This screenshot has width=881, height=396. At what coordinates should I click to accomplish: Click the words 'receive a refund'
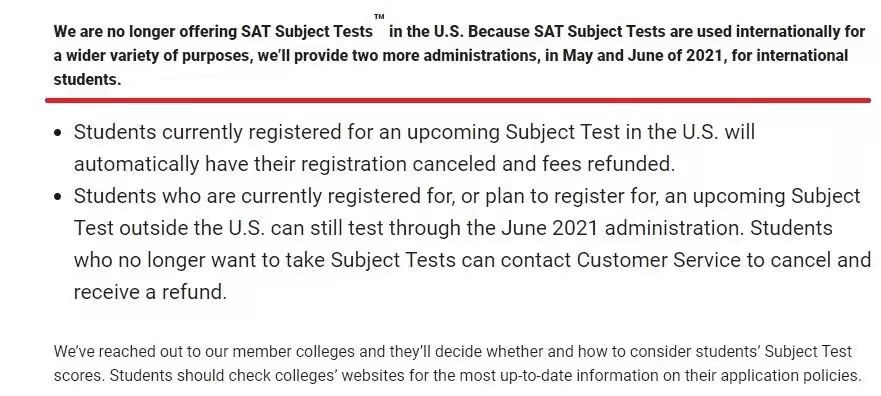pyautogui.click(x=148, y=292)
